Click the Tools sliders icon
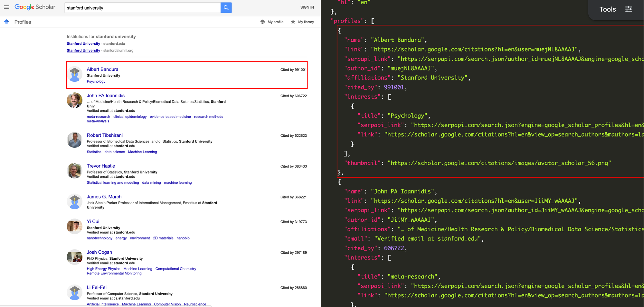The image size is (644, 307). click(629, 9)
